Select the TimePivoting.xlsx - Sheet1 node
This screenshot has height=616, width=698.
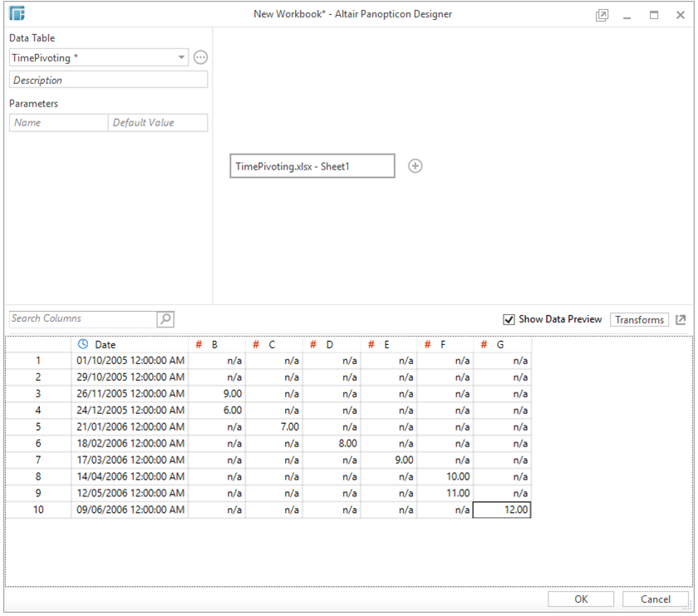(312, 165)
